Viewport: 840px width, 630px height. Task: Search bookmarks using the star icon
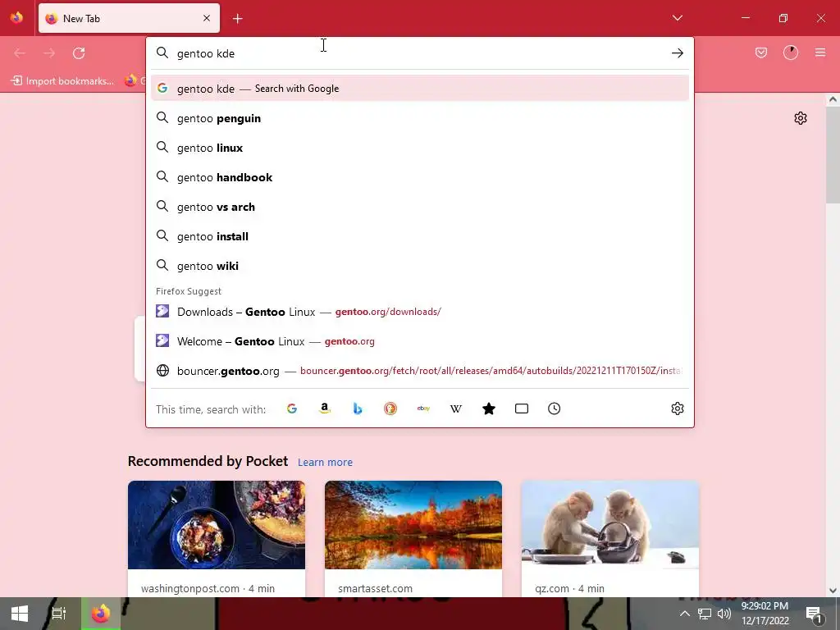(x=489, y=409)
